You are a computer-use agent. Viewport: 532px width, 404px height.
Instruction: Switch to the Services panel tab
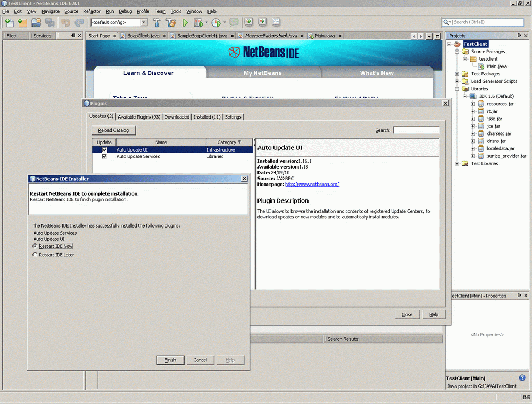pos(42,36)
